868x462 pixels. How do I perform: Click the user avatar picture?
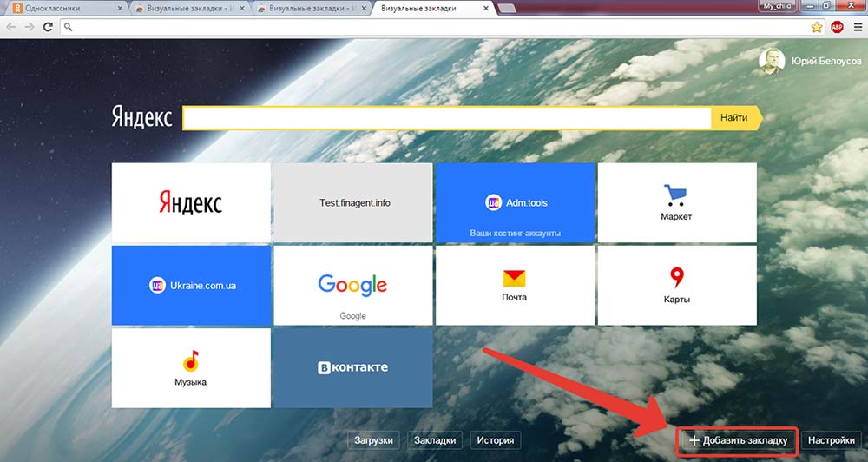[x=771, y=61]
